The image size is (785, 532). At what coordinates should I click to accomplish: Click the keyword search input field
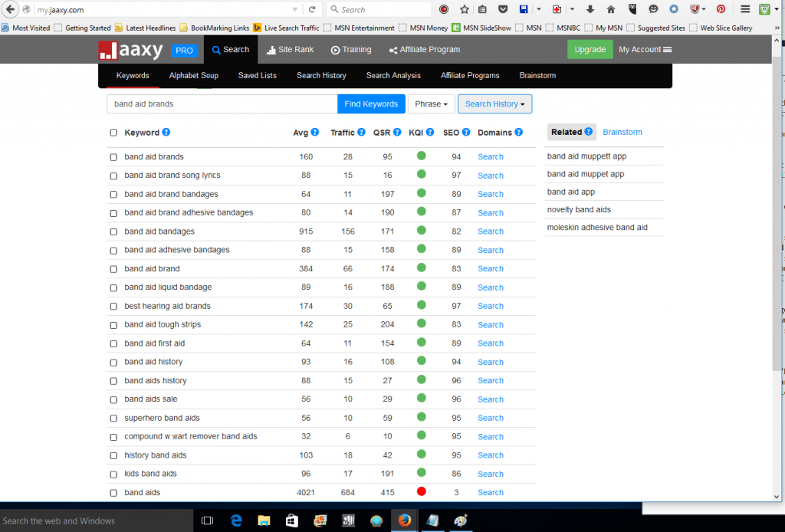[x=222, y=104]
